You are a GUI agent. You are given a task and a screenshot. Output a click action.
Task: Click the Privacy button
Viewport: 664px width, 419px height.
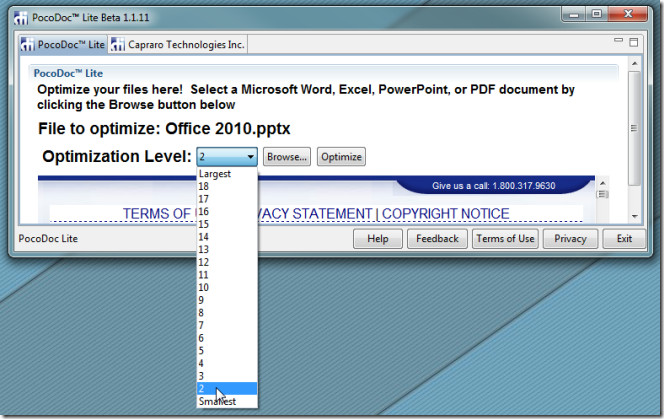pos(570,239)
